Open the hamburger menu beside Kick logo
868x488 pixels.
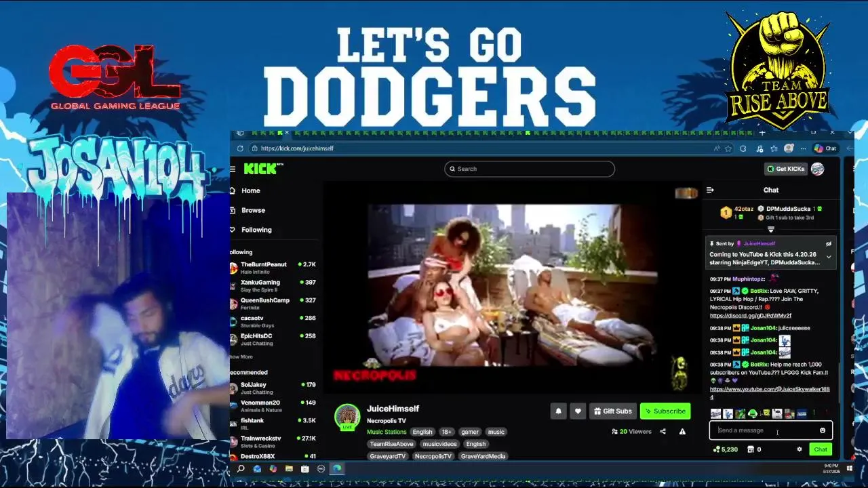tap(233, 169)
